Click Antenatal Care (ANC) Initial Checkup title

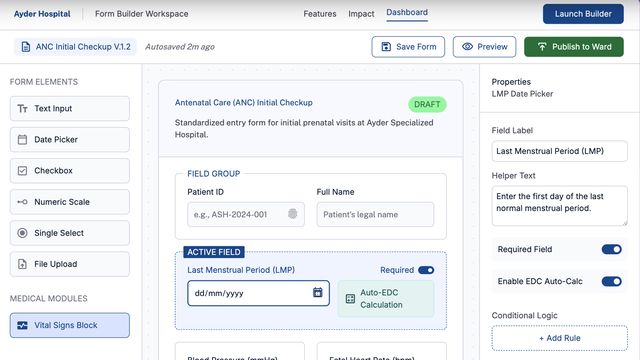244,103
